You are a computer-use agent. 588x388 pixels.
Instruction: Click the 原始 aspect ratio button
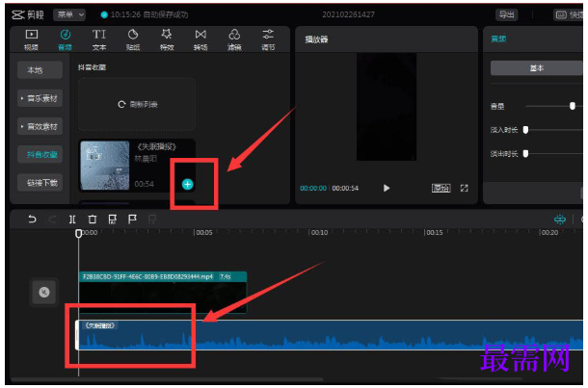point(441,188)
